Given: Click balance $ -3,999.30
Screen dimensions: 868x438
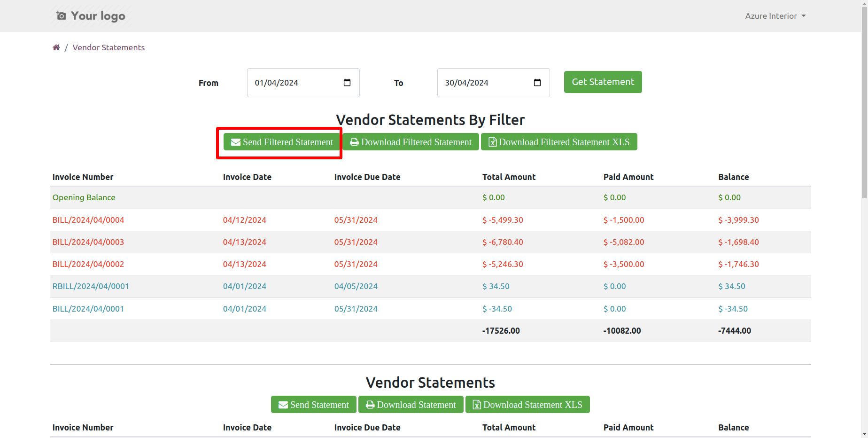Looking at the screenshot, I should (738, 220).
